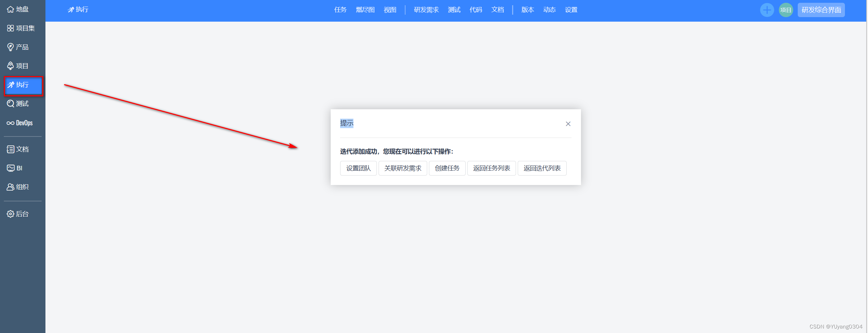Open 研发需求 tab in top navigation
The width and height of the screenshot is (868, 333).
coord(426,10)
